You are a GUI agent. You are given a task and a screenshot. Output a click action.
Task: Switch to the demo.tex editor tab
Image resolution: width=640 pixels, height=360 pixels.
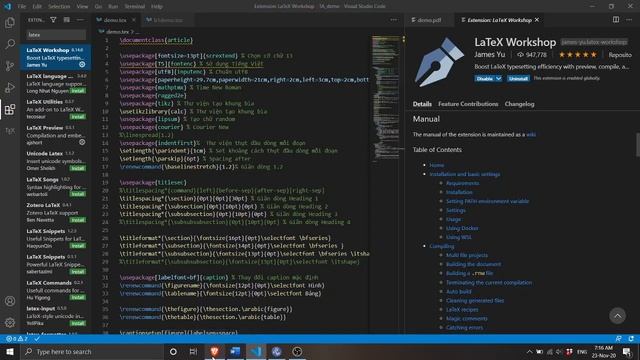115,20
